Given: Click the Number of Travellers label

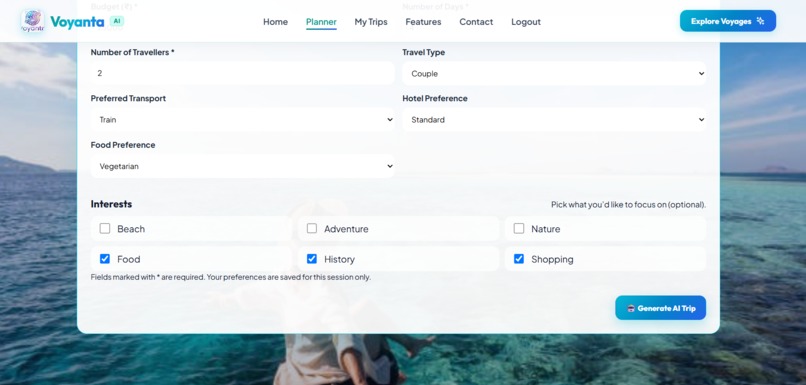Looking at the screenshot, I should point(133,52).
